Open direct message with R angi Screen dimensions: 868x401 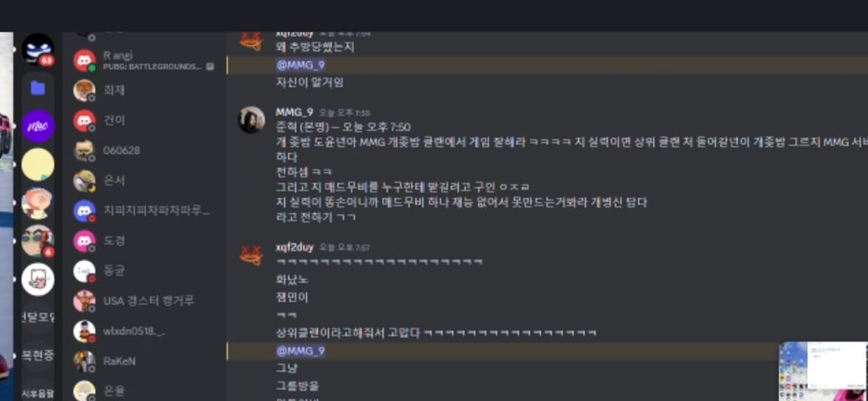point(145,60)
